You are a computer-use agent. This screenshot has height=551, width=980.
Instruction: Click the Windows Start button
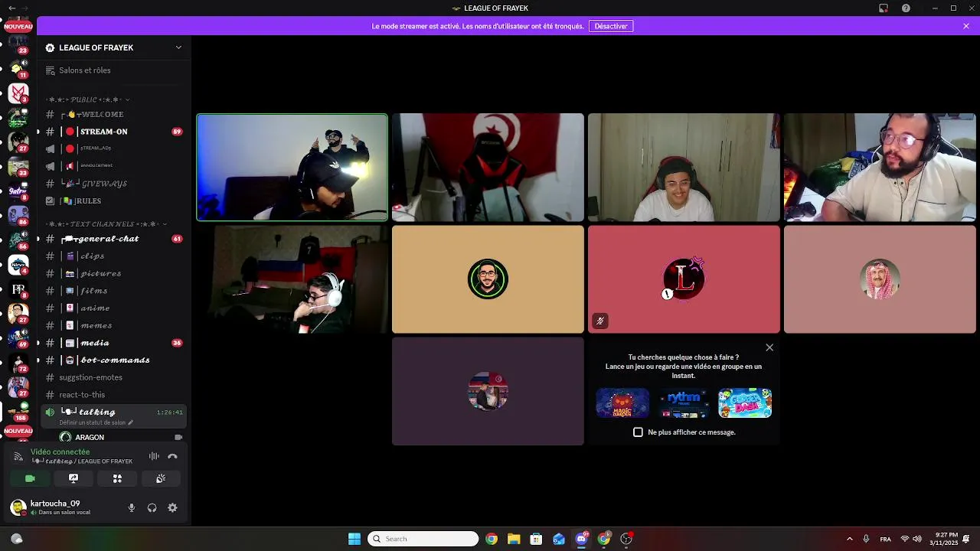pyautogui.click(x=354, y=539)
